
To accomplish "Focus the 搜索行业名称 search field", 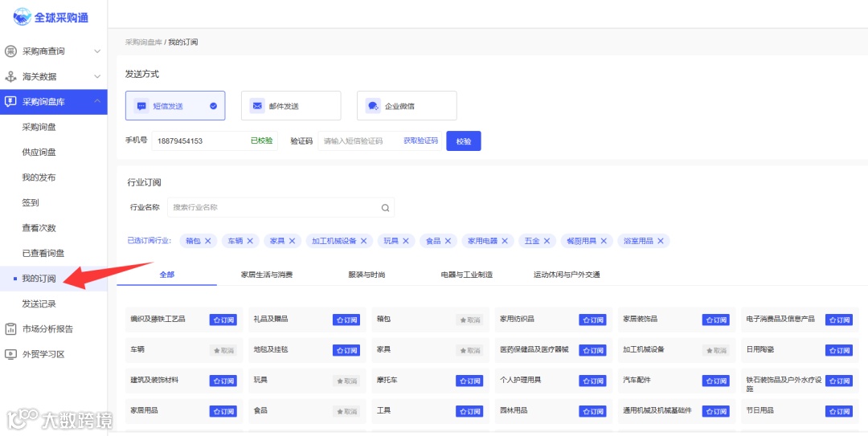I will click(280, 207).
